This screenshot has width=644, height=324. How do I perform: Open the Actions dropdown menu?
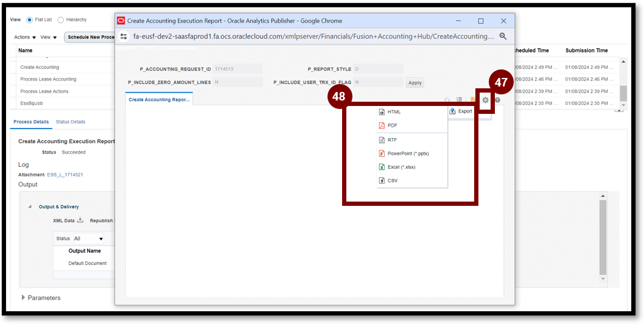click(25, 37)
